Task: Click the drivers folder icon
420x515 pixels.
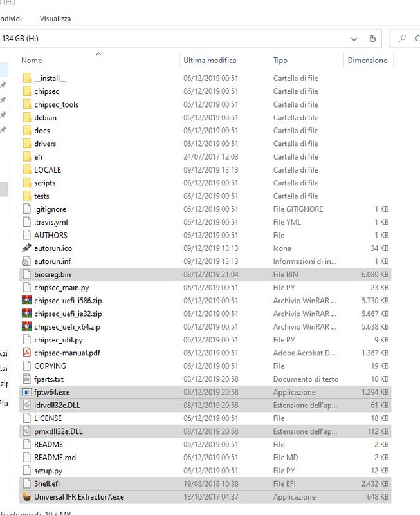Action: (27, 144)
